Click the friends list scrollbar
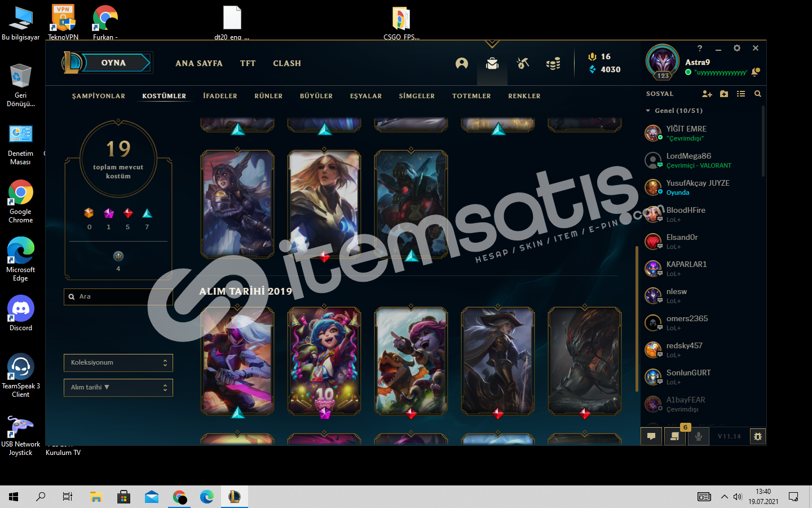 [764, 141]
